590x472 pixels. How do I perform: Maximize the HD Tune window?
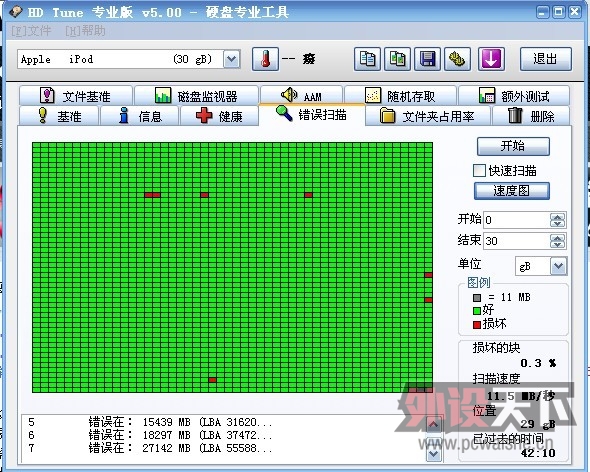click(x=559, y=12)
